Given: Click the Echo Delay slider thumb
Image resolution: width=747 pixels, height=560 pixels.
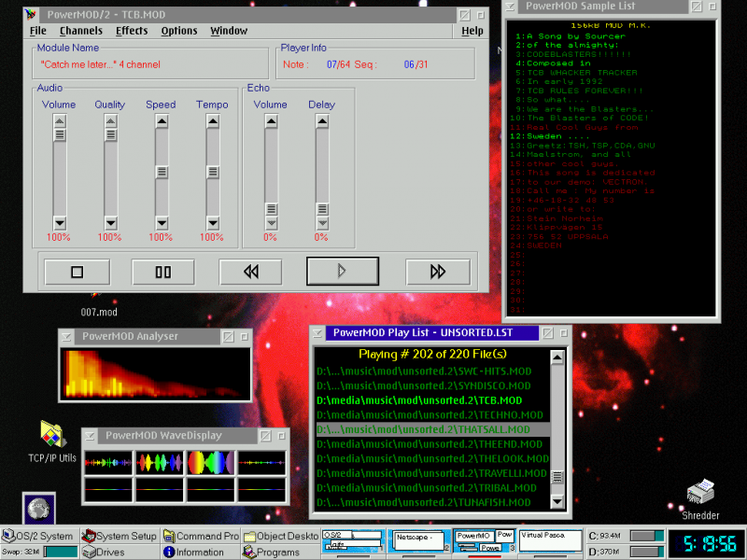Looking at the screenshot, I should (x=322, y=208).
